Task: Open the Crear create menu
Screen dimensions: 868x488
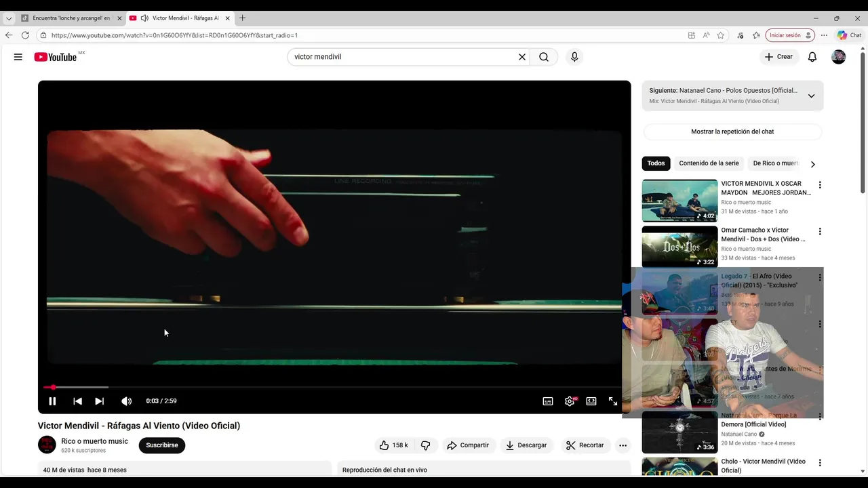Action: click(778, 57)
